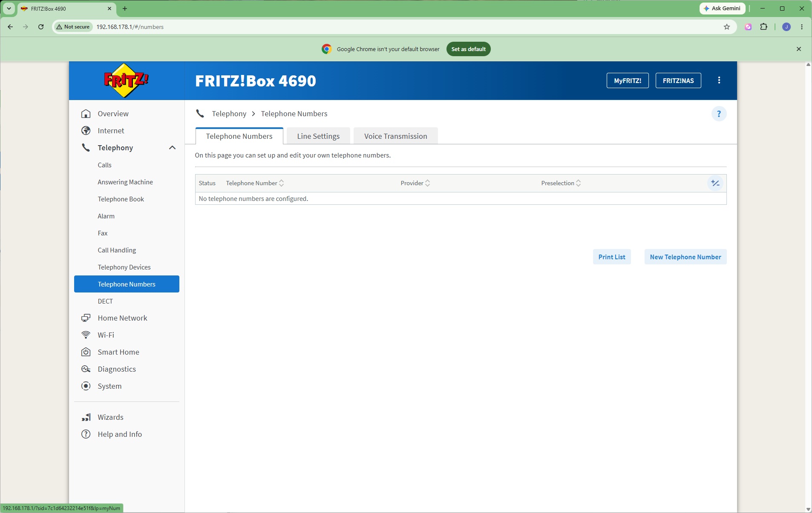Click the System icon in sidebar
812x513 pixels.
86,386
